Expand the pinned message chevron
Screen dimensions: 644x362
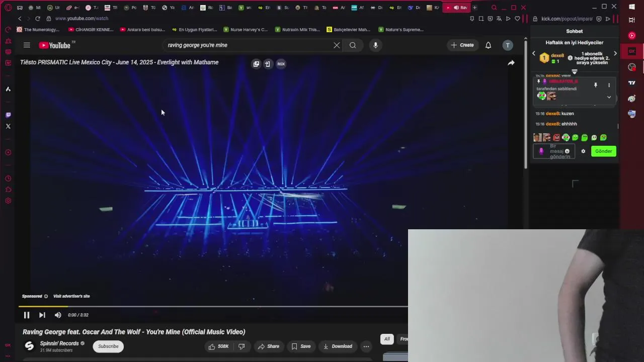point(609,97)
